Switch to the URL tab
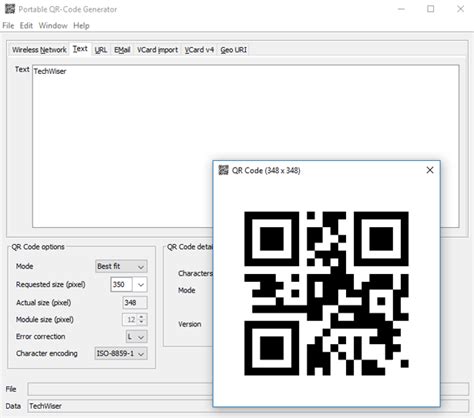Viewport: 474px width, 418px height. (x=101, y=50)
